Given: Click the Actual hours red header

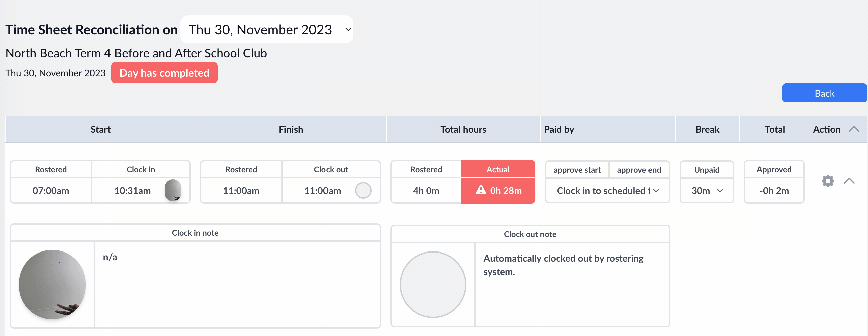Looking at the screenshot, I should pos(498,169).
